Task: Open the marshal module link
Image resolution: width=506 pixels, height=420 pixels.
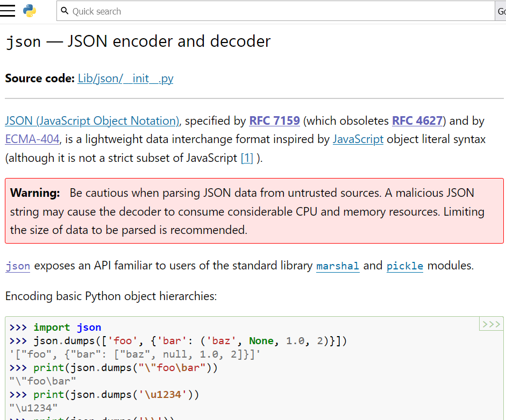Action: click(338, 266)
